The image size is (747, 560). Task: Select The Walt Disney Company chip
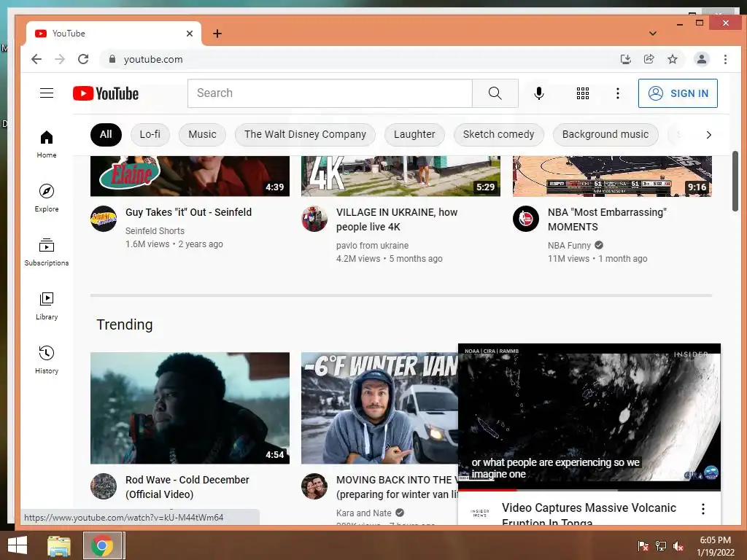coord(305,135)
